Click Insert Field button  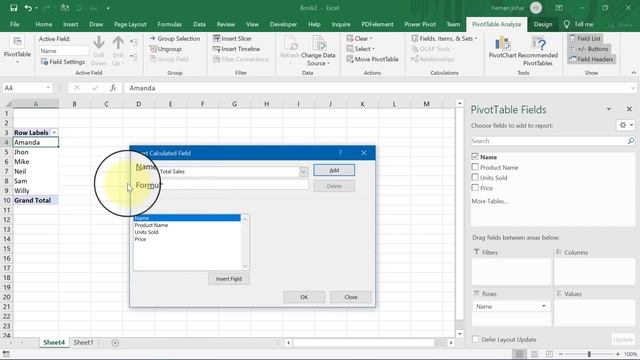point(229,279)
